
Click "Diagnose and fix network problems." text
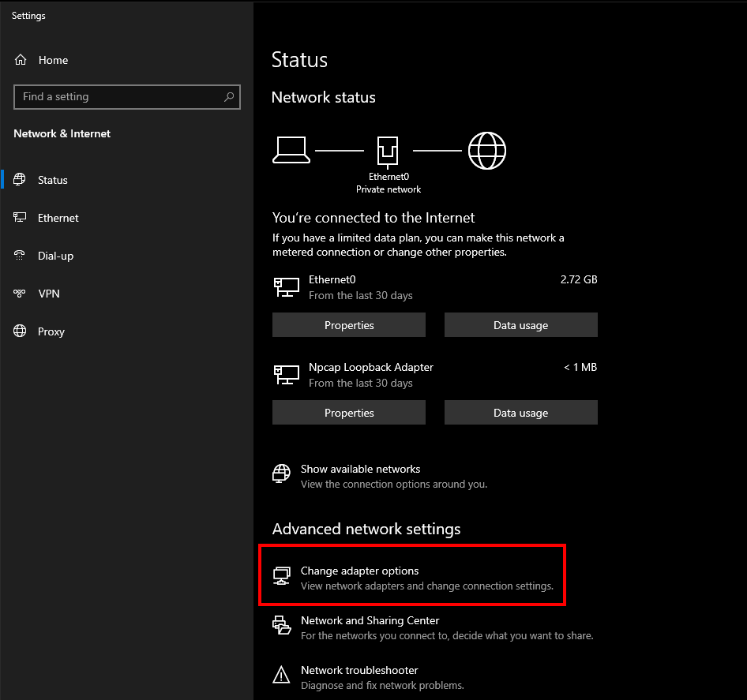click(x=382, y=685)
